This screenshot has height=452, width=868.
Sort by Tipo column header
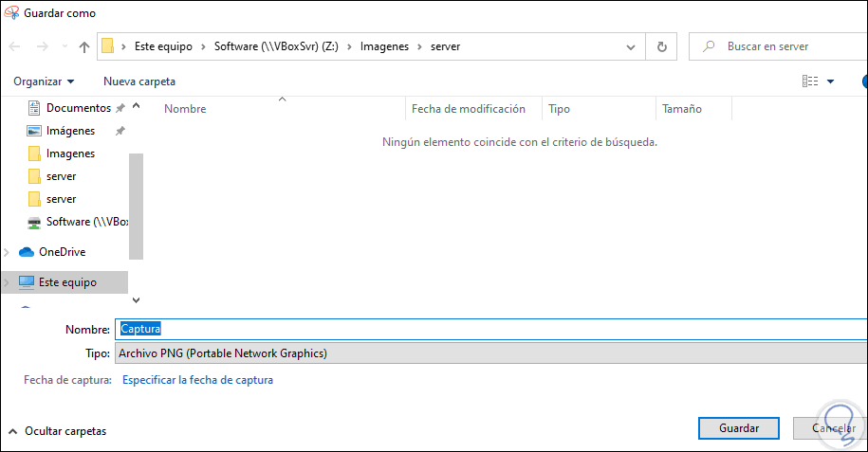coord(559,109)
